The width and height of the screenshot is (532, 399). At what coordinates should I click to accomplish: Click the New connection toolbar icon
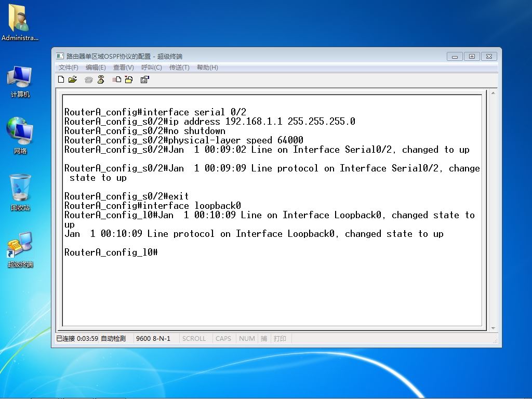[x=61, y=79]
